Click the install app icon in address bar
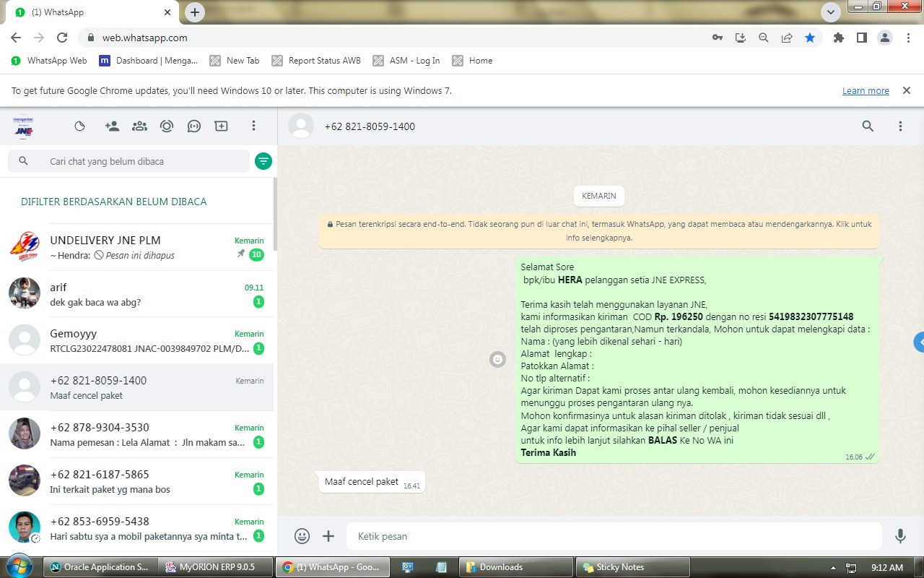 click(x=741, y=38)
